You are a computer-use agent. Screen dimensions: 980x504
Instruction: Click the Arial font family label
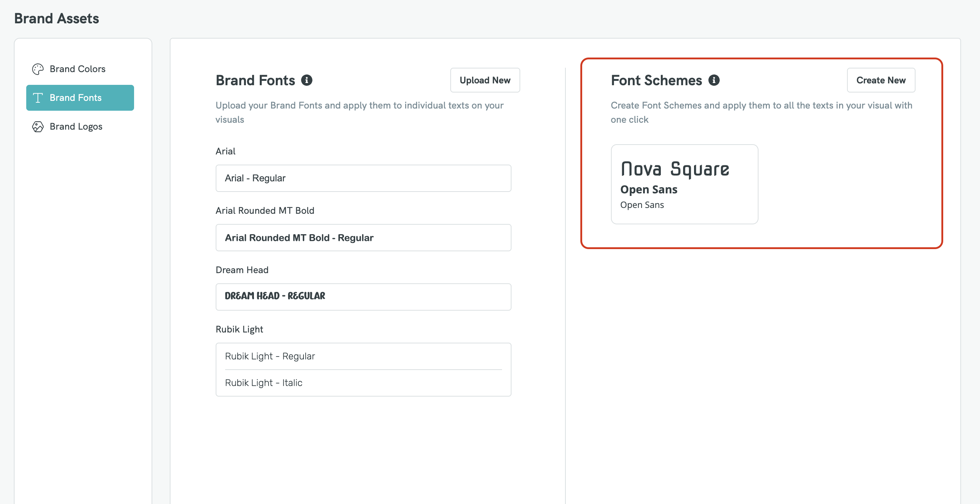click(225, 151)
